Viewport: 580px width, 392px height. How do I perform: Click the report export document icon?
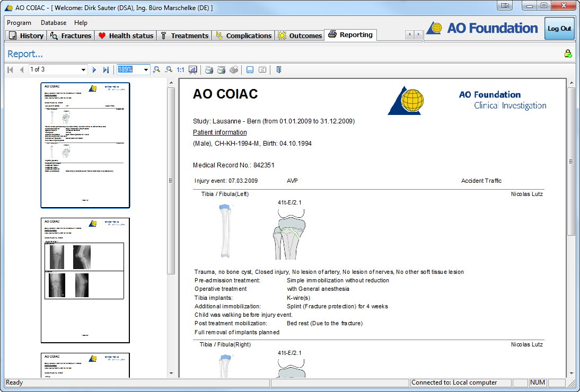262,69
